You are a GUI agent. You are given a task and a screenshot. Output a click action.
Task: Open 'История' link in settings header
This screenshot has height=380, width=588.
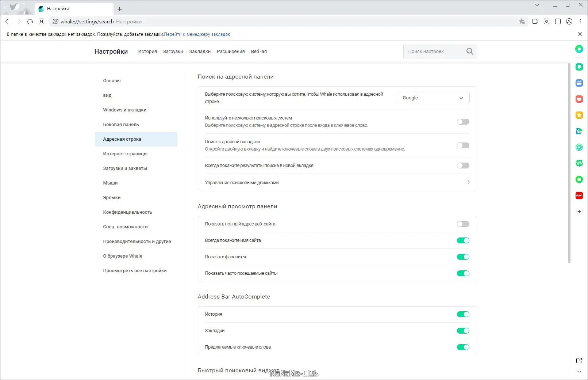[x=147, y=52]
